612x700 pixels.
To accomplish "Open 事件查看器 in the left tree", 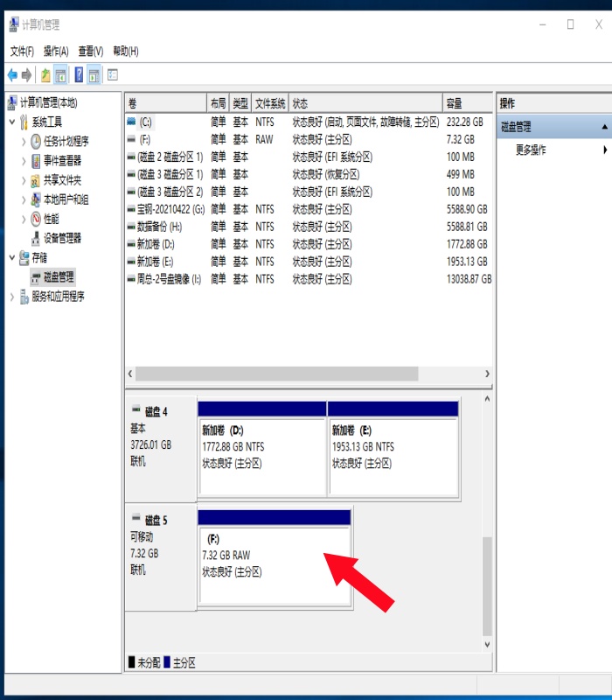I will coord(62,161).
